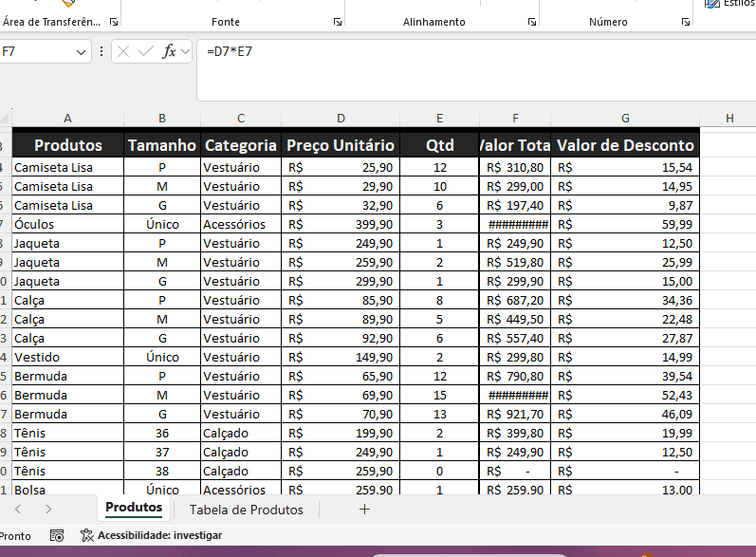
Task: Select the total cell R$ 687,20
Action: click(515, 301)
